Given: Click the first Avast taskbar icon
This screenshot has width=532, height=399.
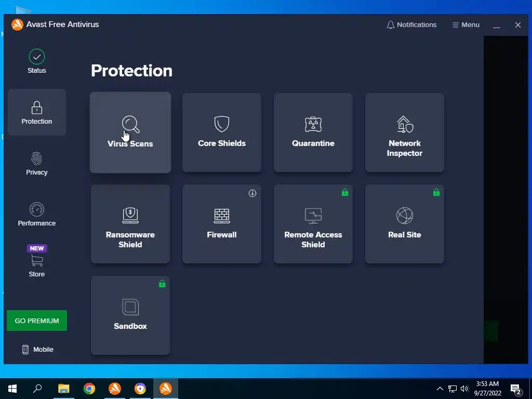Looking at the screenshot, I should pos(115,389).
